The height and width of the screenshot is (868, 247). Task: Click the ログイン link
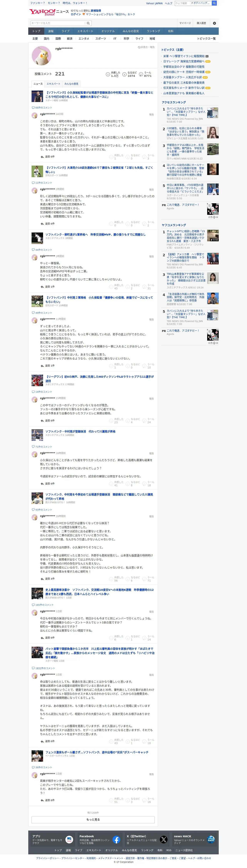76,14
